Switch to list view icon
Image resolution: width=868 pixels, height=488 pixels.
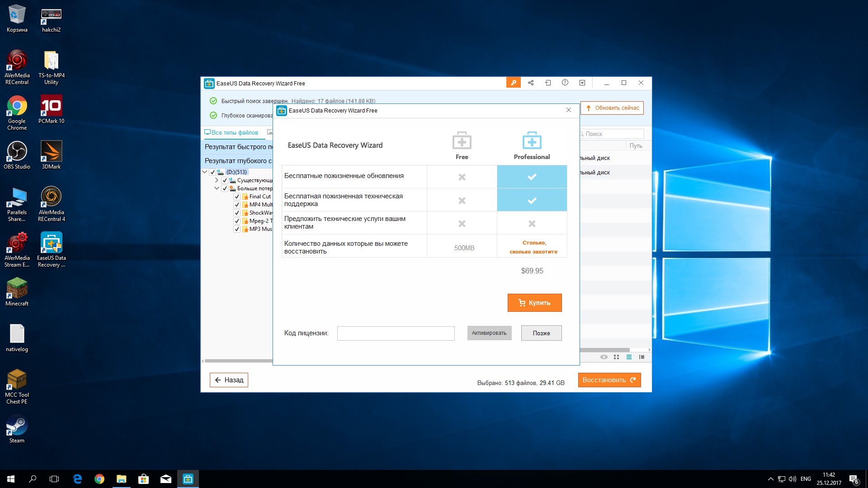629,357
